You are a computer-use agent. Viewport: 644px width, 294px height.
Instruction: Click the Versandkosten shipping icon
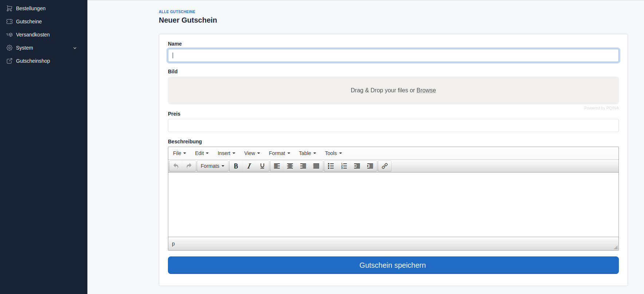(9, 35)
